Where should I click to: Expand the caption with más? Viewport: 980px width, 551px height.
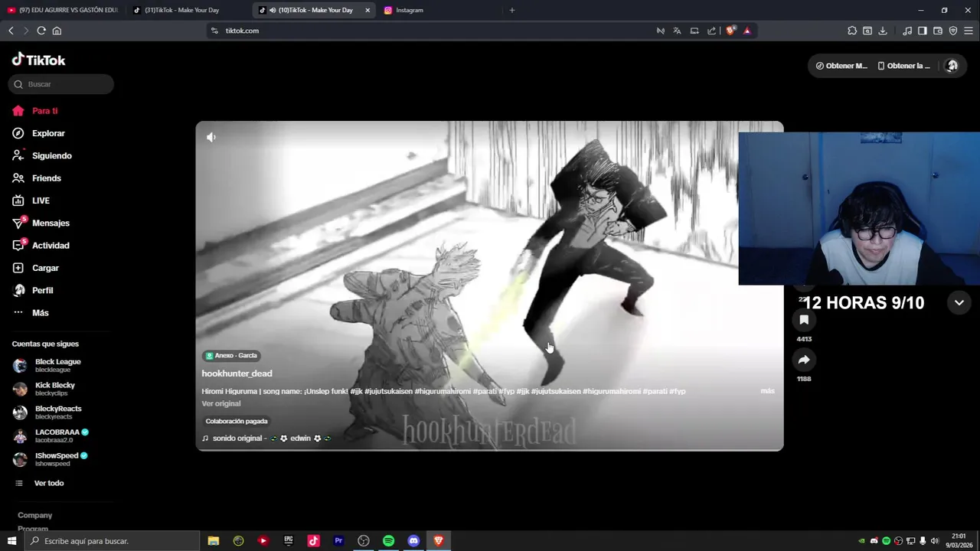click(767, 391)
